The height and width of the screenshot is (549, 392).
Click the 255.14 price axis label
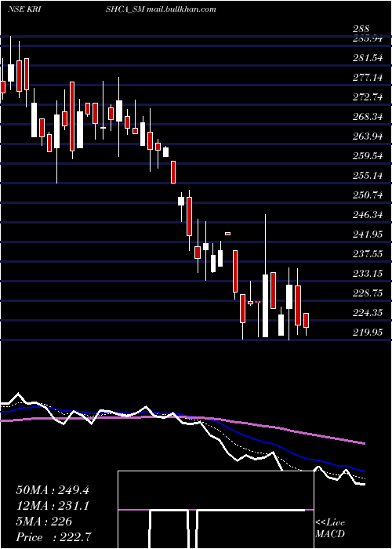[x=368, y=176]
